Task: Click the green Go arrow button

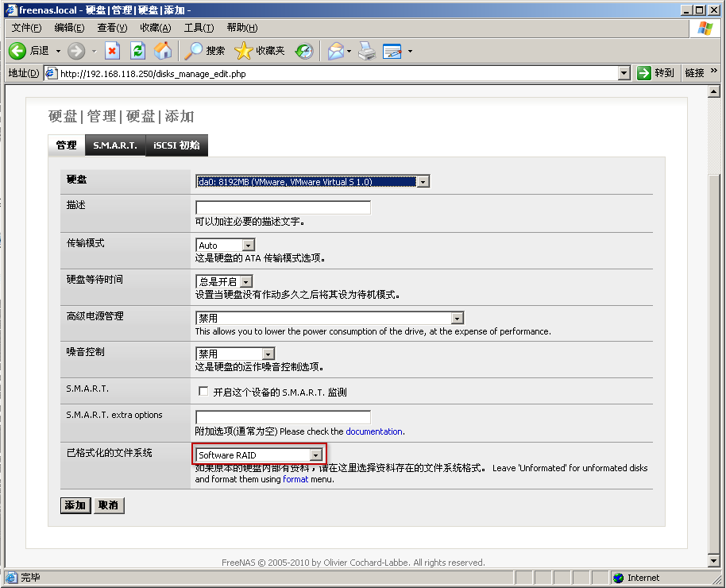Action: pyautogui.click(x=644, y=73)
